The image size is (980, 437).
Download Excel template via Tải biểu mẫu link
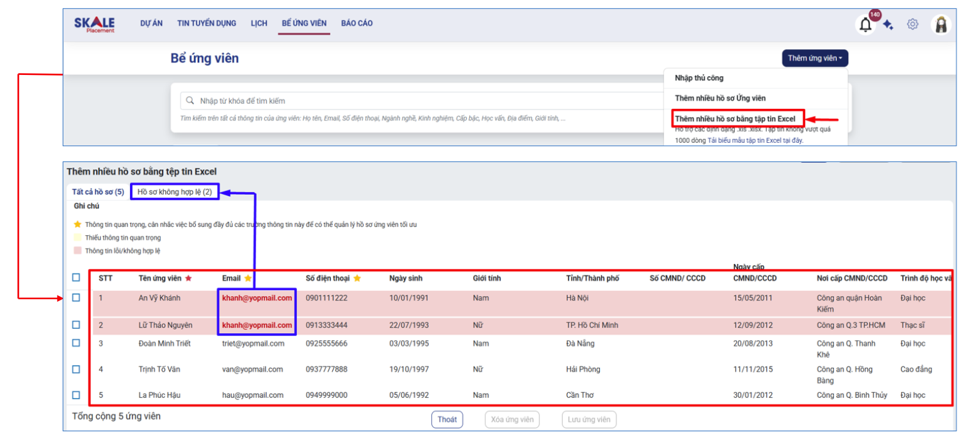[755, 140]
